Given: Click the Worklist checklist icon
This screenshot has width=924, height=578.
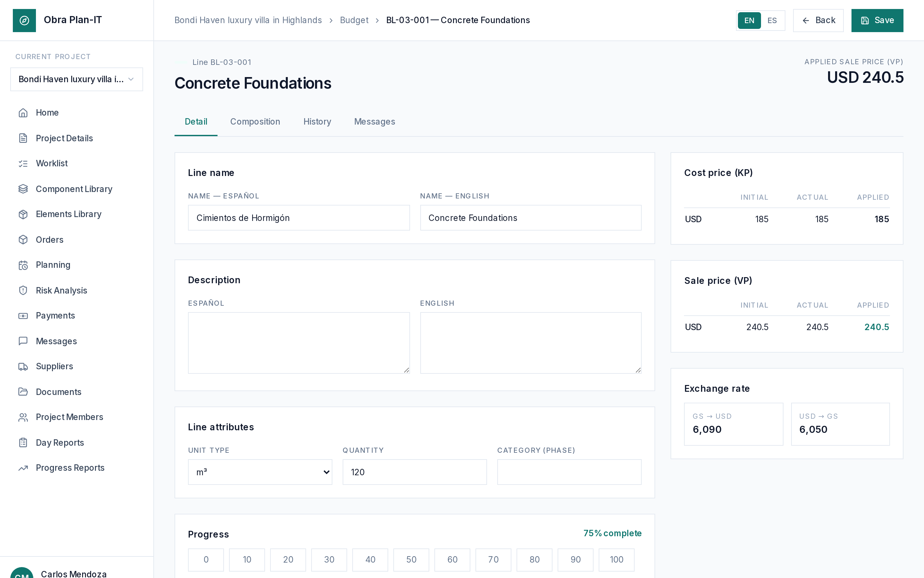Looking at the screenshot, I should (x=23, y=164).
